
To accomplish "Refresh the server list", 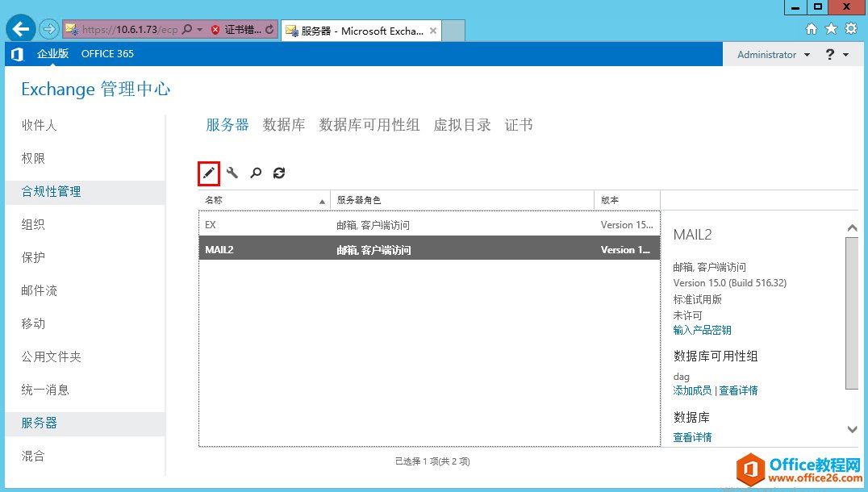I will click(278, 173).
